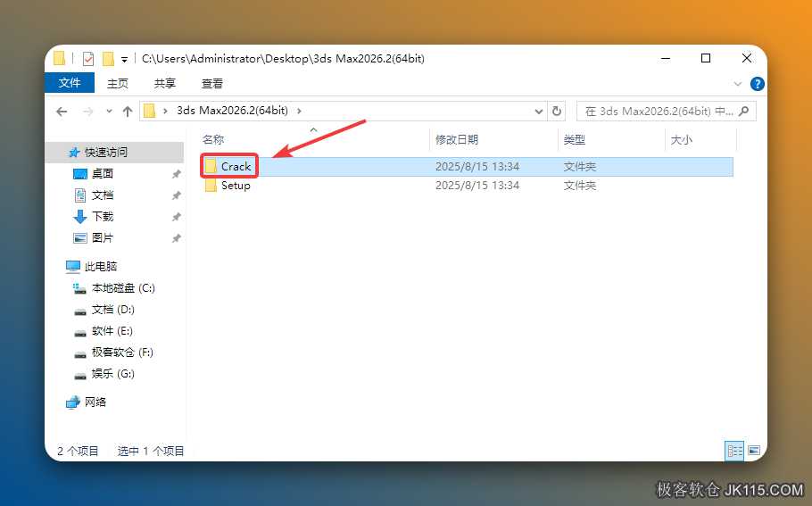The image size is (812, 506).
Task: Sort by the 名称 column header
Action: (213, 139)
